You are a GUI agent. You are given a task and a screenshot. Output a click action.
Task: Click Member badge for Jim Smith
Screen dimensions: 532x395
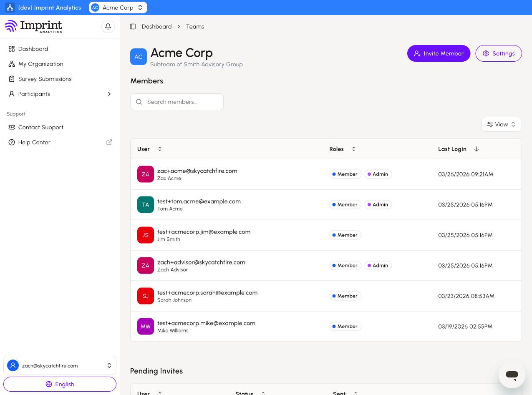[x=345, y=235]
